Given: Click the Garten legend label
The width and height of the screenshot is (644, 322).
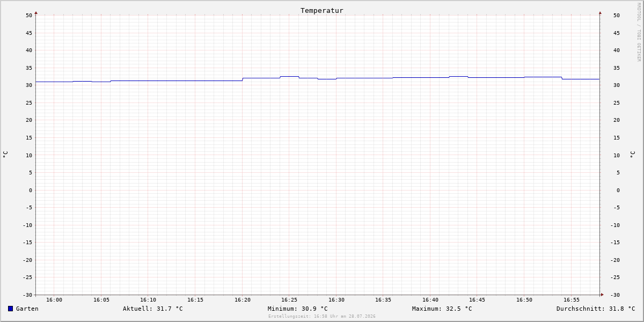Looking at the screenshot, I should (x=27, y=309).
